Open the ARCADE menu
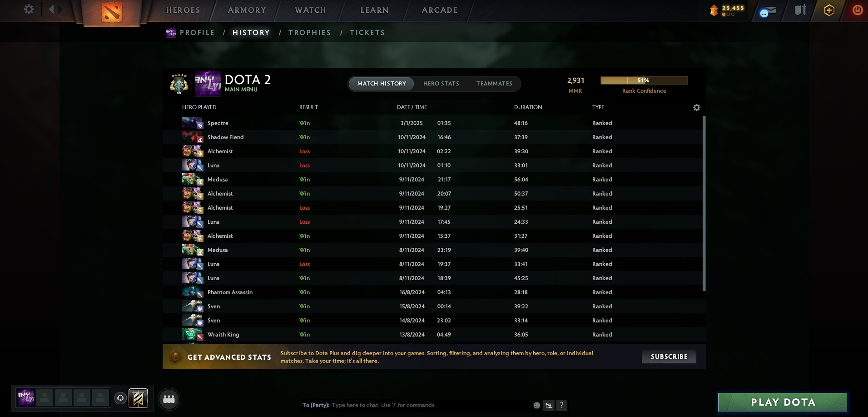Viewport: 868px width, 417px height. click(x=439, y=10)
